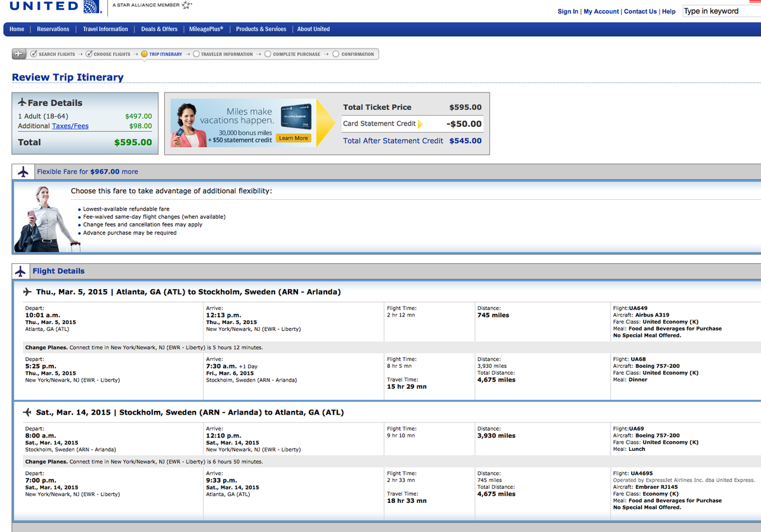The image size is (761, 532).
Task: Click the plane icon starting the progress bar
Action: click(20, 54)
